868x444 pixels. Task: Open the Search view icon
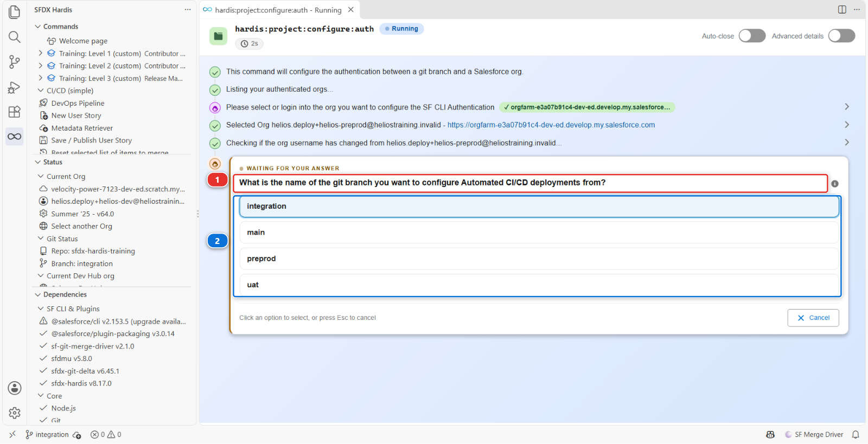(15, 37)
